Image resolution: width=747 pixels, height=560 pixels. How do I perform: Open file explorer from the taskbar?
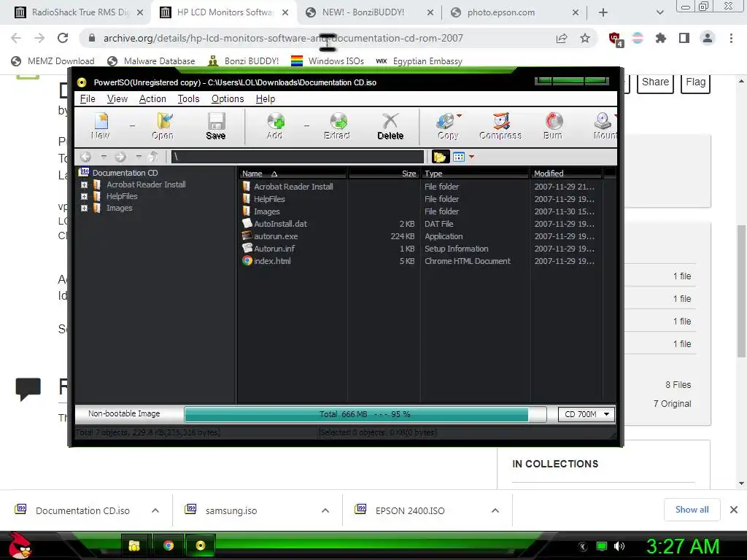(x=134, y=545)
